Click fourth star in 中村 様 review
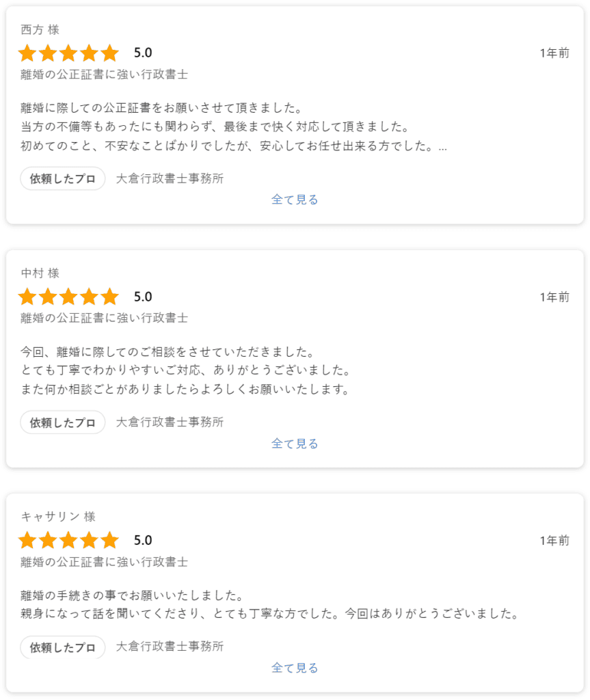 pos(89,297)
